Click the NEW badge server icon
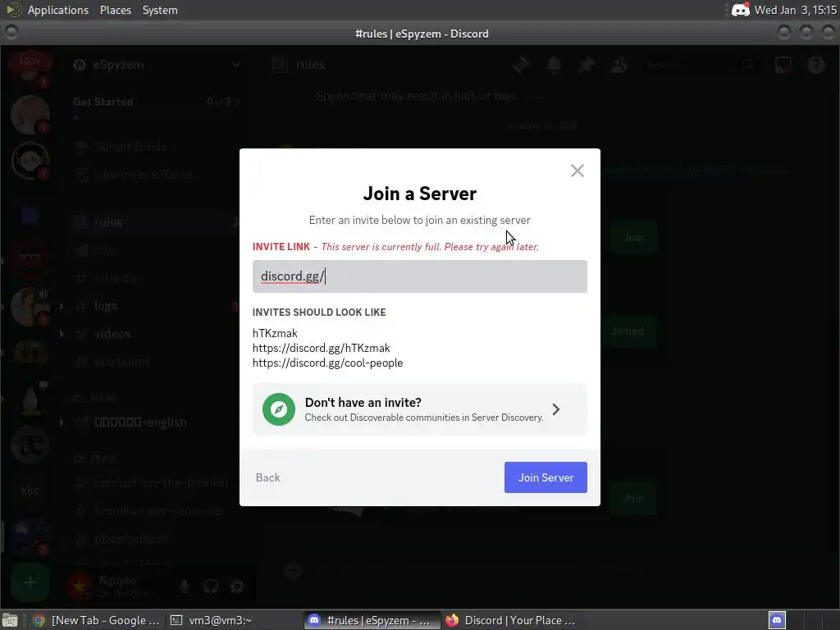840x630 pixels. tap(30, 67)
